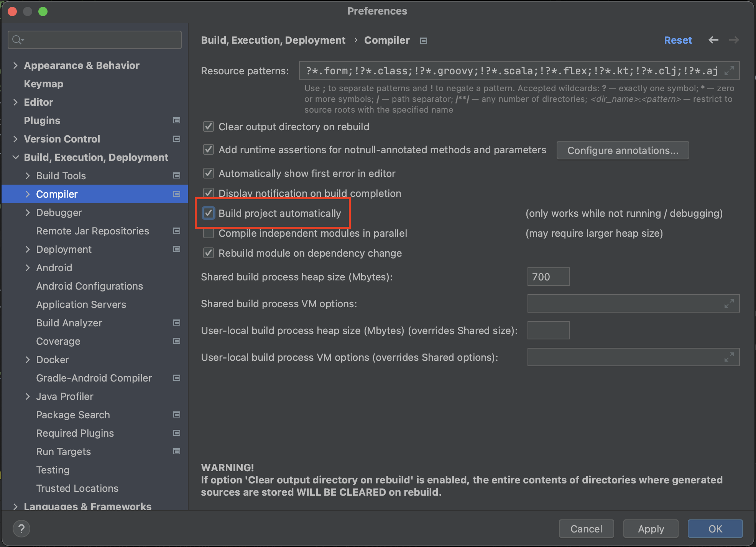Click the search magnifier icon in settings search
756x547 pixels.
click(x=17, y=40)
